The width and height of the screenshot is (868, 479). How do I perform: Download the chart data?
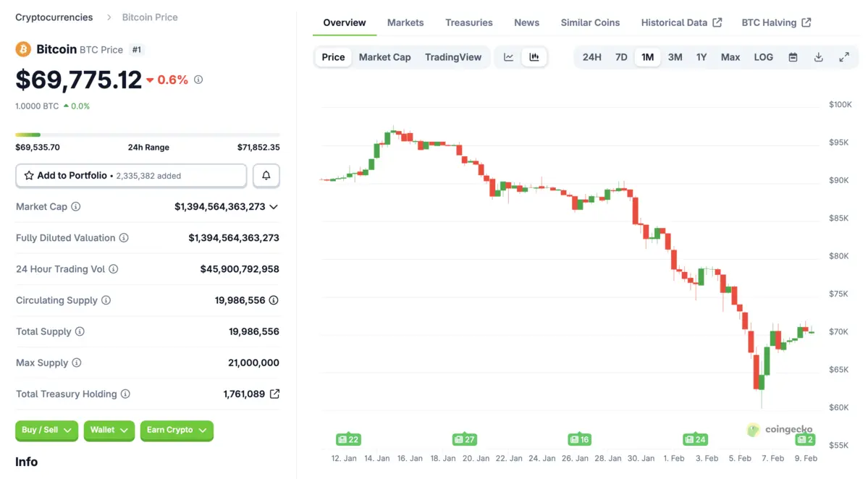point(818,57)
